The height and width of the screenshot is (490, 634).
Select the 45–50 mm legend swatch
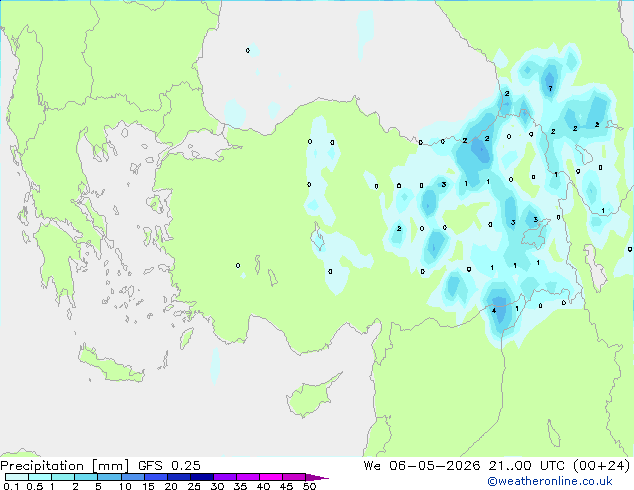[294, 477]
